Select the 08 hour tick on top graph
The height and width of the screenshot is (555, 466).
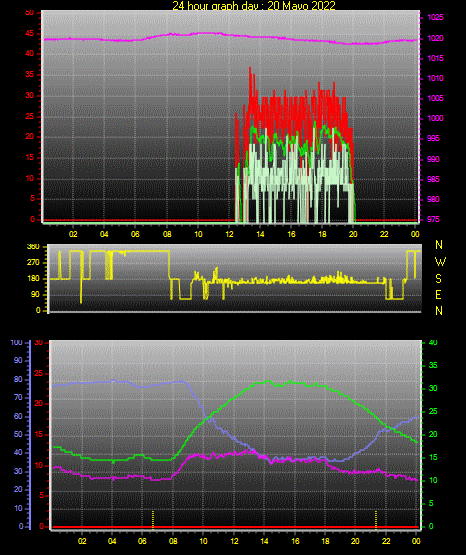click(167, 234)
